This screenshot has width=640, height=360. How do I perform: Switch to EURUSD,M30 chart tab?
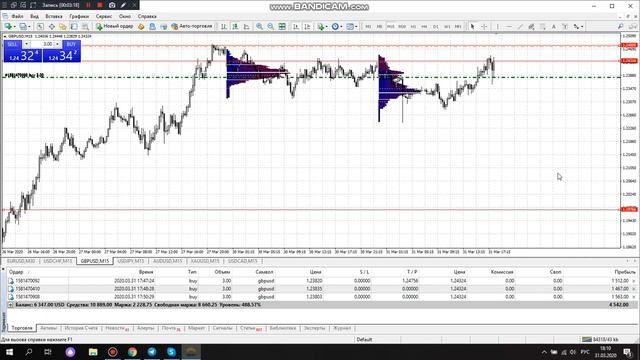pyautogui.click(x=21, y=261)
